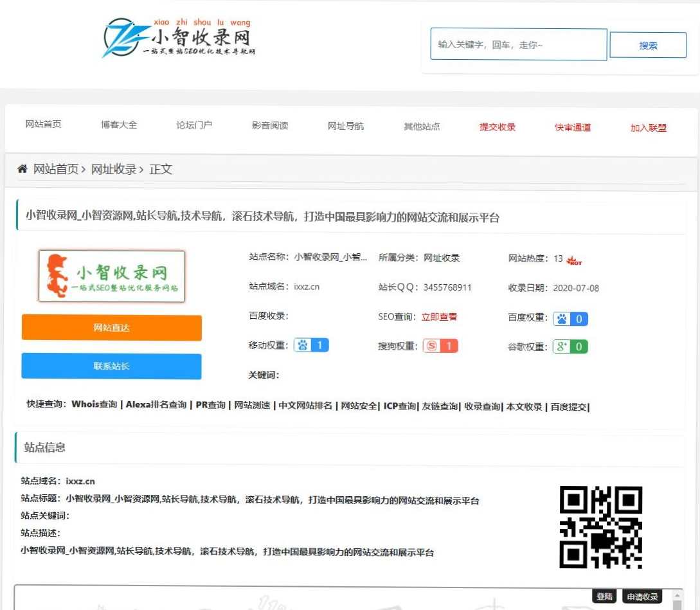Image resolution: width=700 pixels, height=610 pixels.
Task: Click the Sogou weight badge
Action: pos(440,346)
